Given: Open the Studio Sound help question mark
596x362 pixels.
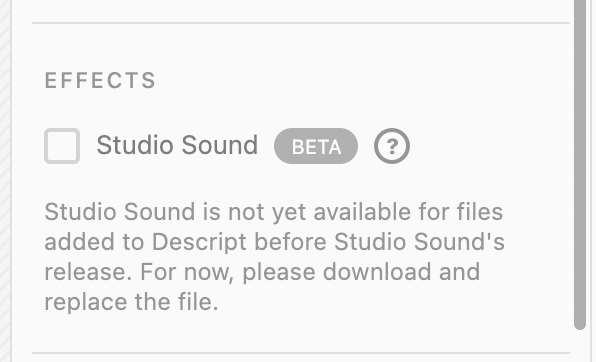Looking at the screenshot, I should [392, 146].
